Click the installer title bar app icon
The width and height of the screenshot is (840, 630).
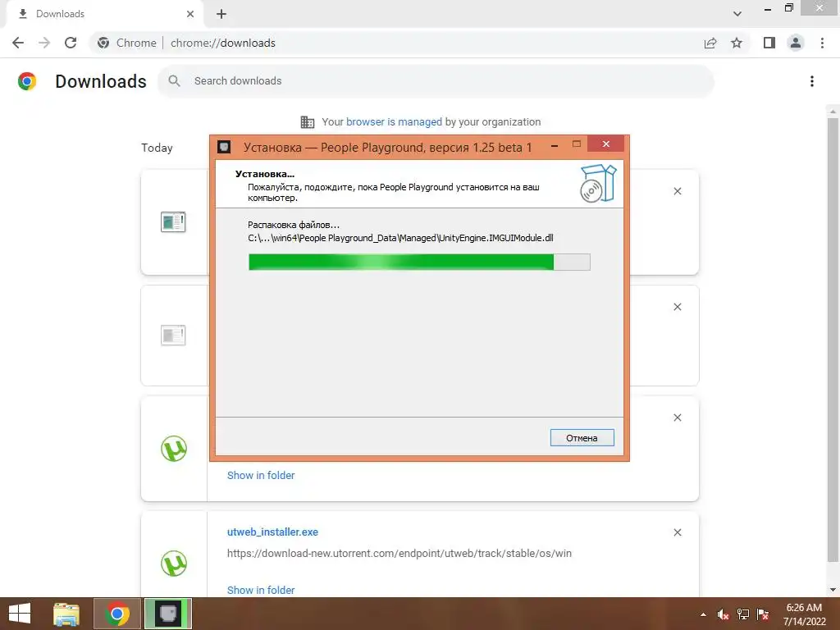pos(224,147)
